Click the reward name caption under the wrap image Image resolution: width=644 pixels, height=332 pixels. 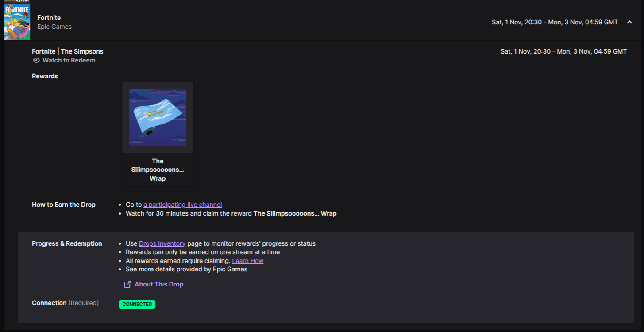click(x=158, y=170)
